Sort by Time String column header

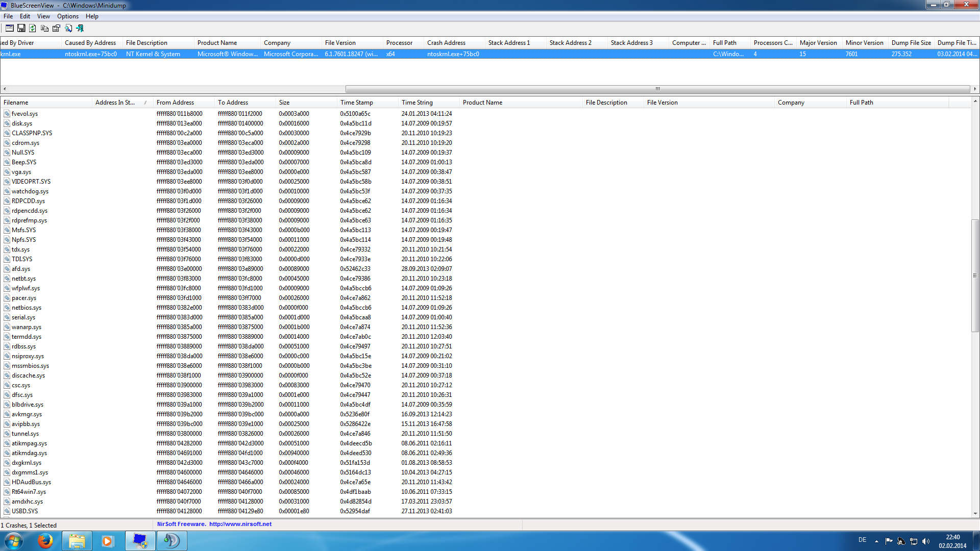click(x=428, y=103)
